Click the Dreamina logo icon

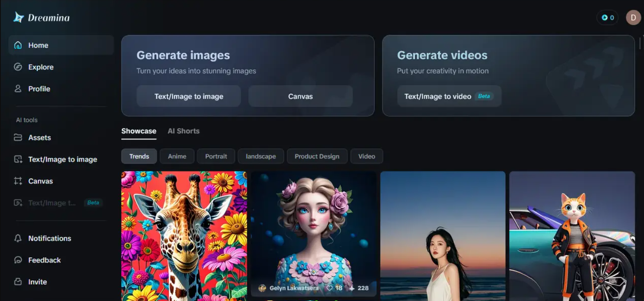click(19, 17)
